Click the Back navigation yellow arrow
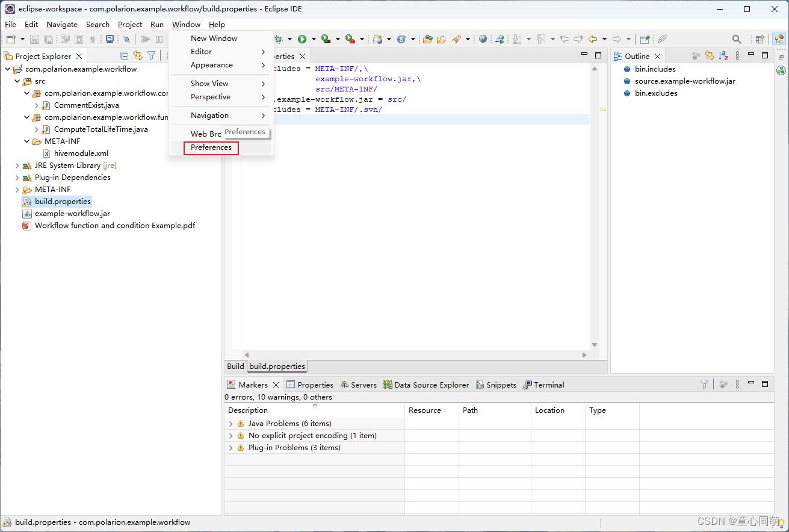The height and width of the screenshot is (532, 789). click(x=593, y=39)
